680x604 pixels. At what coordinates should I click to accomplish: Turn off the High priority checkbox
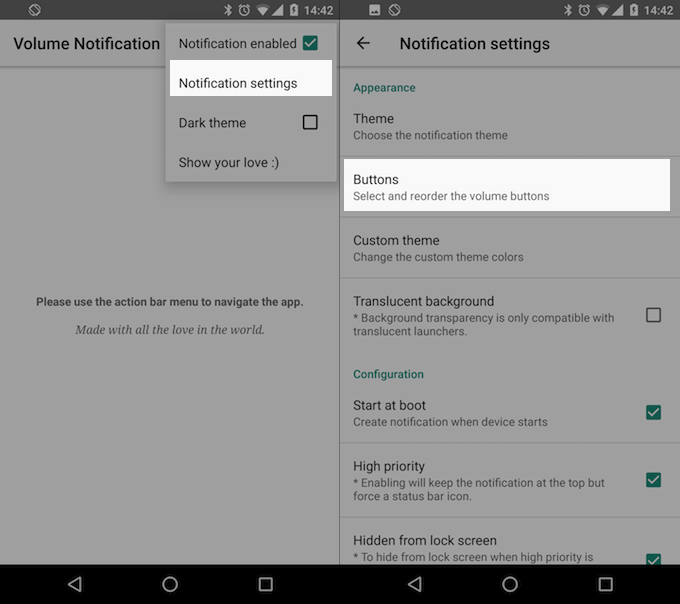(x=653, y=480)
